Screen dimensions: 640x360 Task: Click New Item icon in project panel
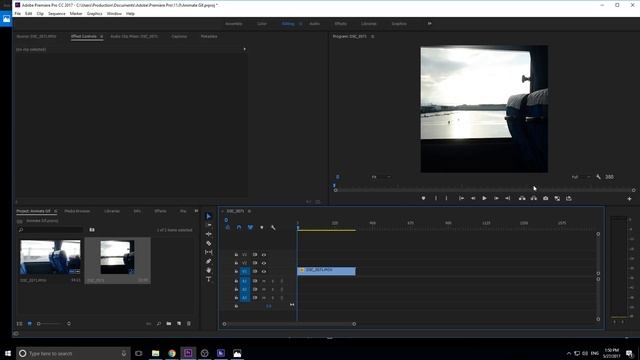(x=179, y=324)
